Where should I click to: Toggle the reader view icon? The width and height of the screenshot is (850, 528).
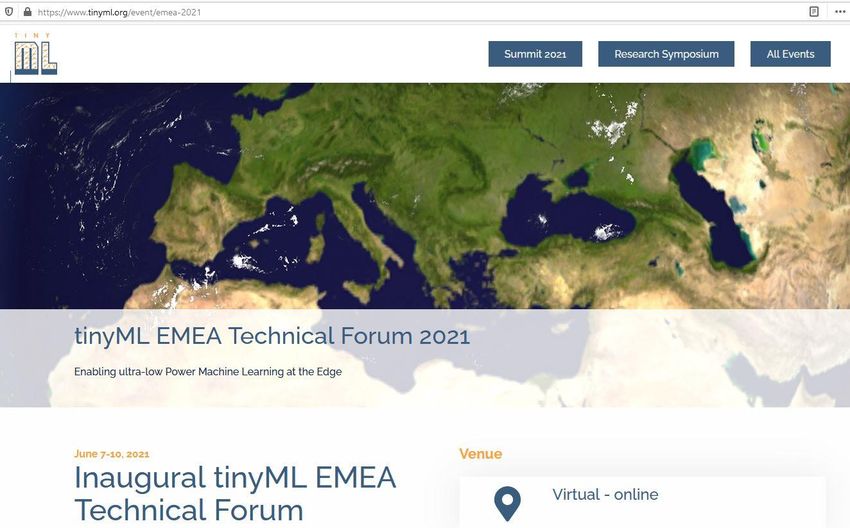814,11
